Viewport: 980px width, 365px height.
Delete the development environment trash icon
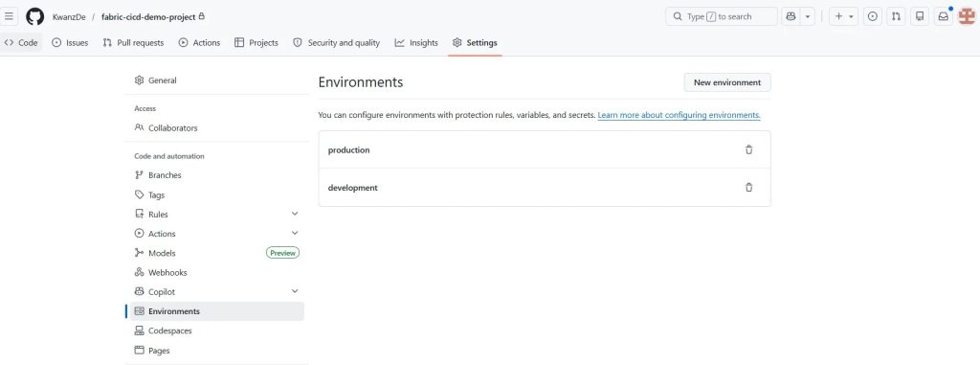click(748, 187)
